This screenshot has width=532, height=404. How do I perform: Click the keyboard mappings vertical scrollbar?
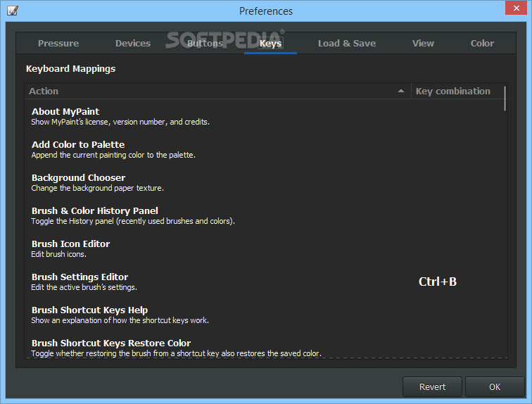[x=505, y=99]
